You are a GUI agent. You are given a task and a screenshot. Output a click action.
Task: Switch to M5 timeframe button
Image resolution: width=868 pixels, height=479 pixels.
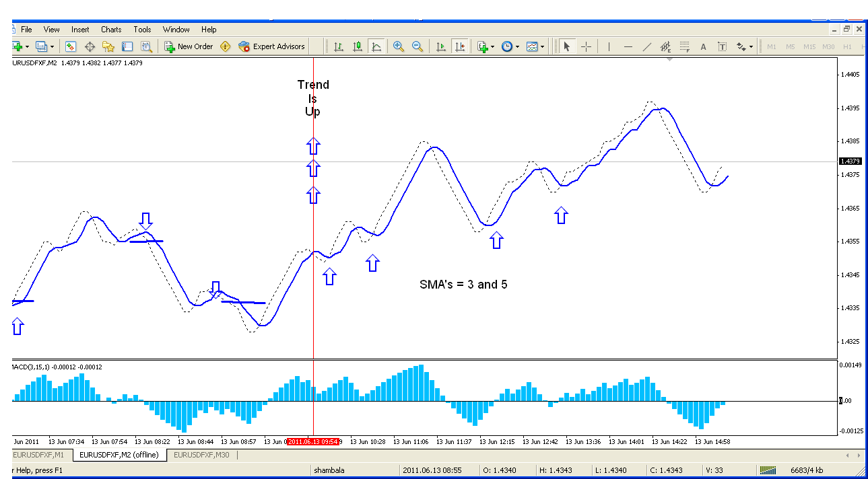click(790, 46)
